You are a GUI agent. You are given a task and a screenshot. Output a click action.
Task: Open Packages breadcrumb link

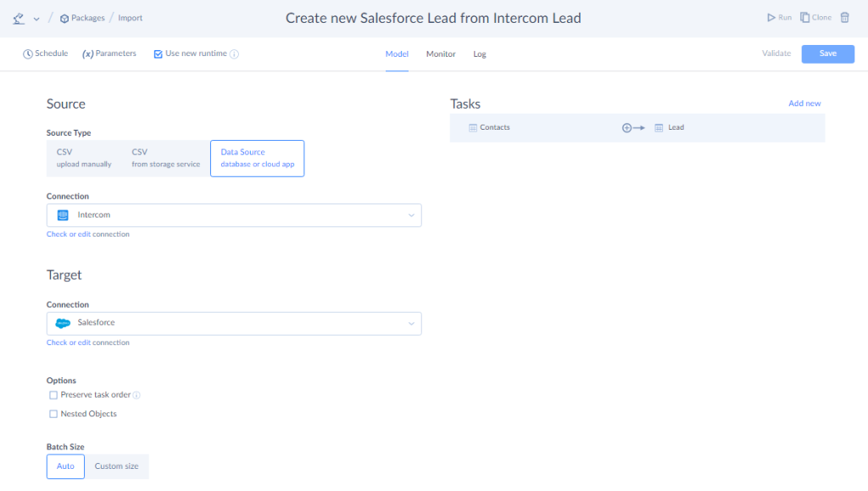82,18
